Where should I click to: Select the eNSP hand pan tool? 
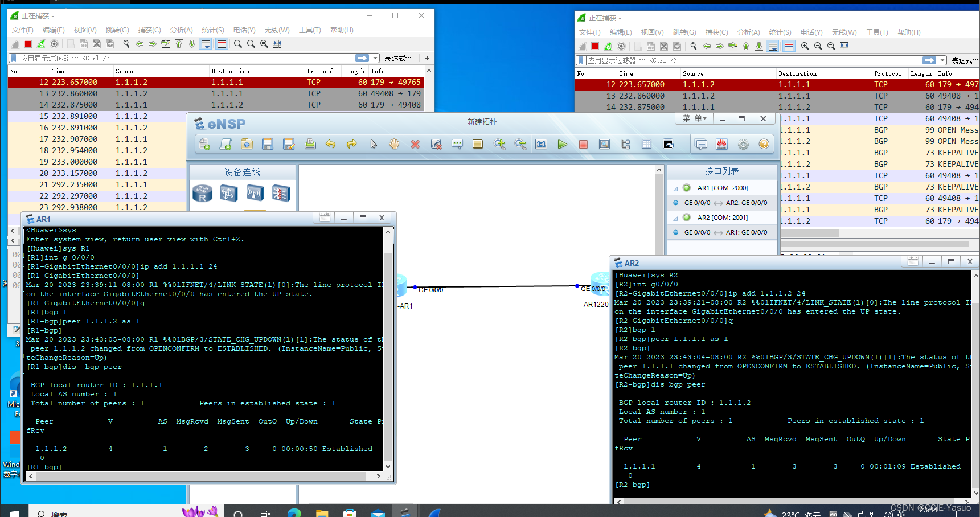(x=394, y=144)
